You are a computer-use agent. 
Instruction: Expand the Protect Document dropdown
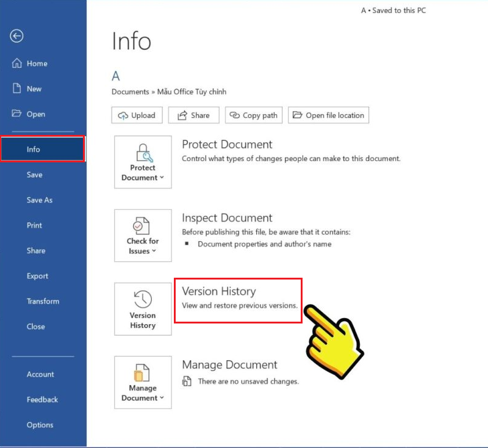click(143, 178)
